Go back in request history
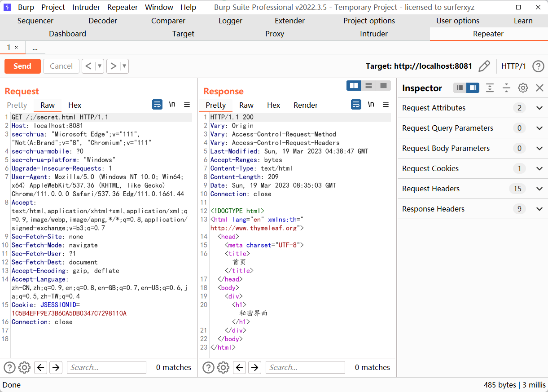Screen dimensions: 548x392 click(88, 66)
